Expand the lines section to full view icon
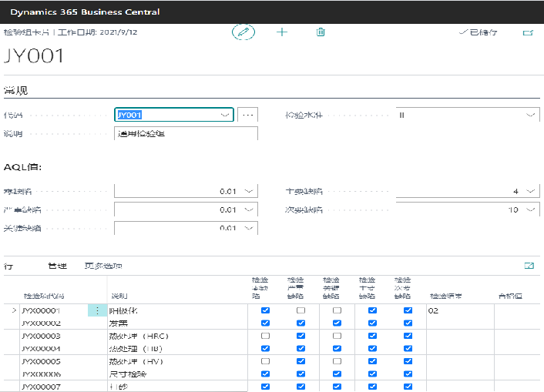This screenshot has width=544, height=392. [x=529, y=266]
